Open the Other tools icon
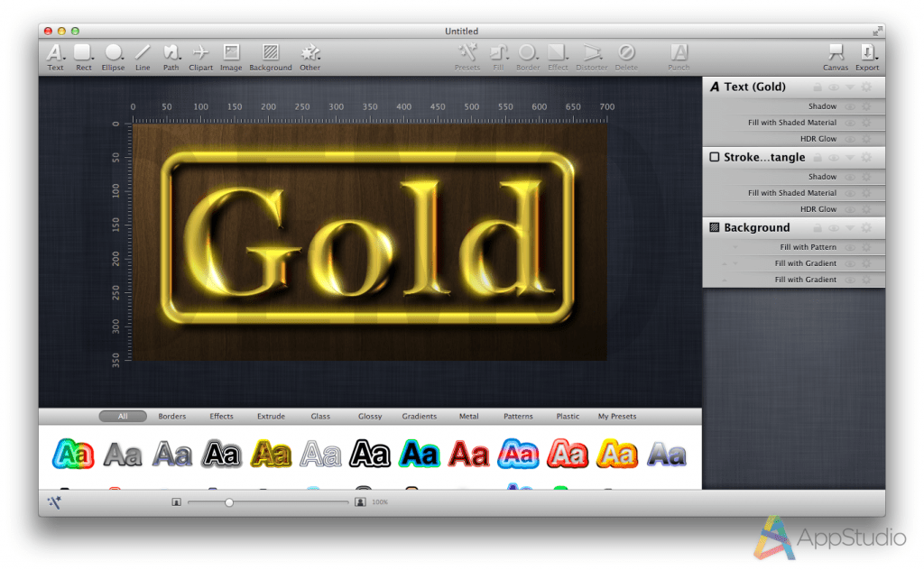Viewport: 924px width, 570px height. point(310,58)
